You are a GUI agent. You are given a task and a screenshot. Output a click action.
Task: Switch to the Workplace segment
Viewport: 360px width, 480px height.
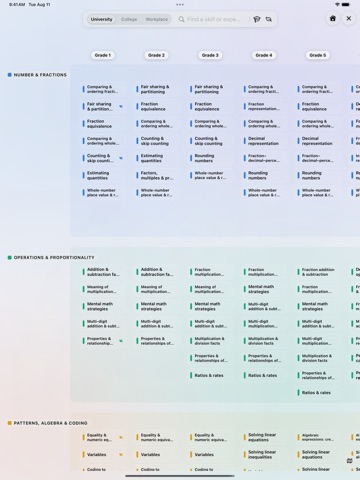pyautogui.click(x=157, y=19)
